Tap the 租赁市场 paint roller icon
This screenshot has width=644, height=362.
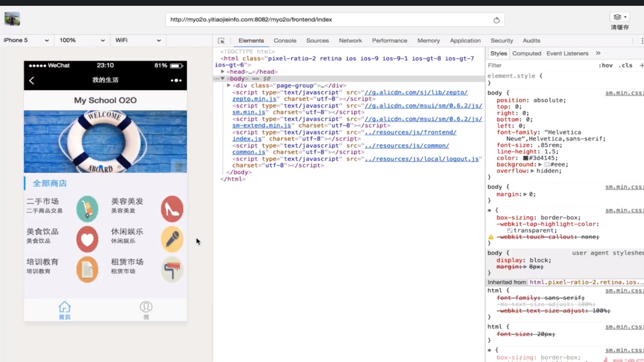[172, 269]
